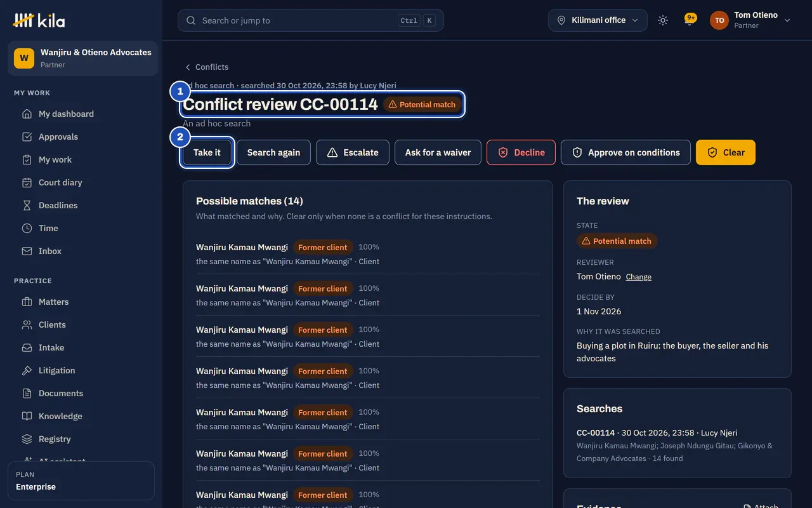Image resolution: width=812 pixels, height=508 pixels.
Task: Click the Enterprise plan card
Action: pyautogui.click(x=81, y=481)
